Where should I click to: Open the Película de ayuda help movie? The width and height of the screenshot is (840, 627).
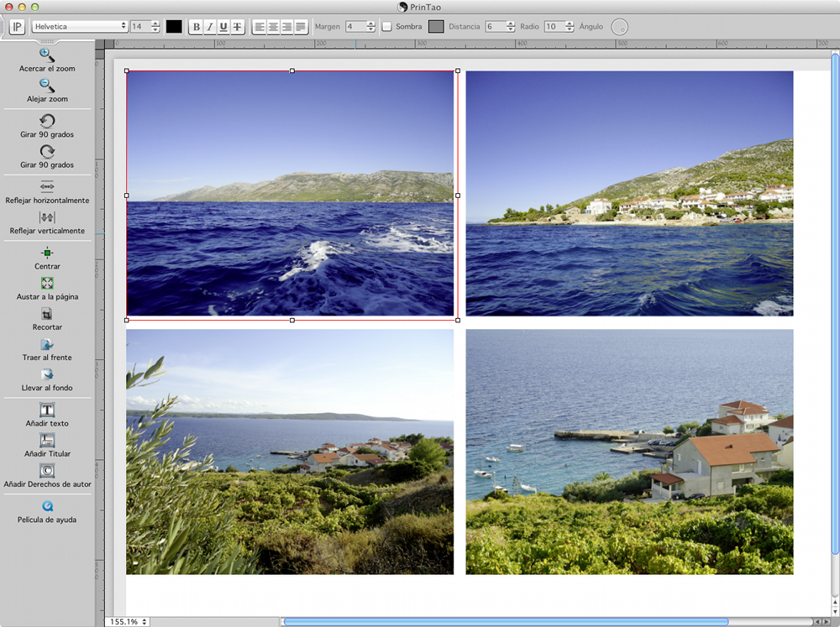pyautogui.click(x=47, y=506)
